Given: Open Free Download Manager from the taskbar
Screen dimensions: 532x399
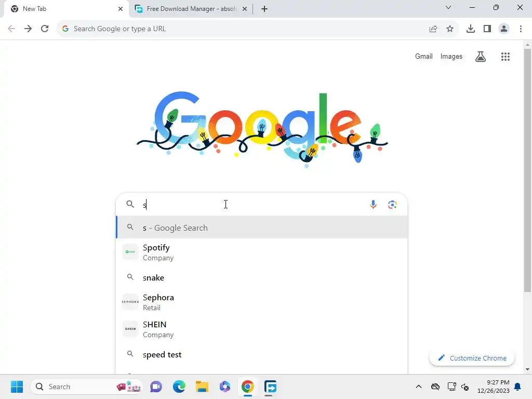Looking at the screenshot, I should (270, 387).
